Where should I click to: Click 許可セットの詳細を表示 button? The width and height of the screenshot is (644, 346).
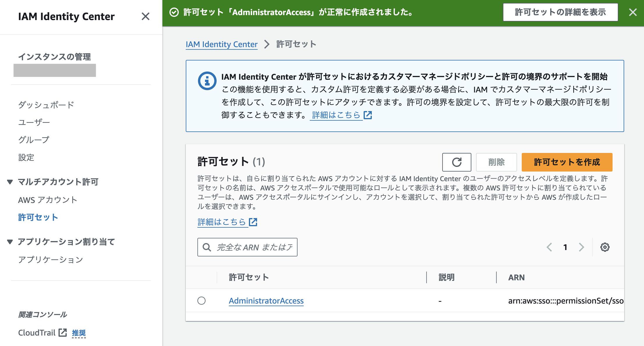coord(560,12)
